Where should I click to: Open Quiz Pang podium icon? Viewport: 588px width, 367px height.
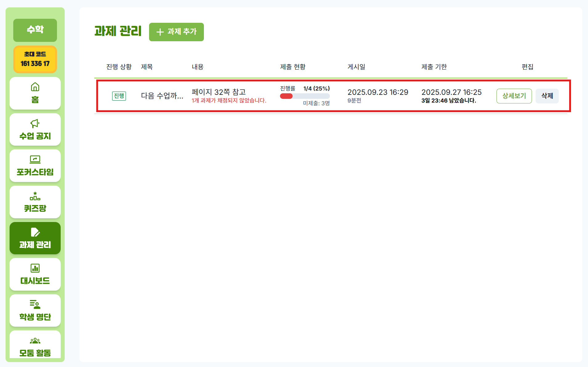coord(35,196)
